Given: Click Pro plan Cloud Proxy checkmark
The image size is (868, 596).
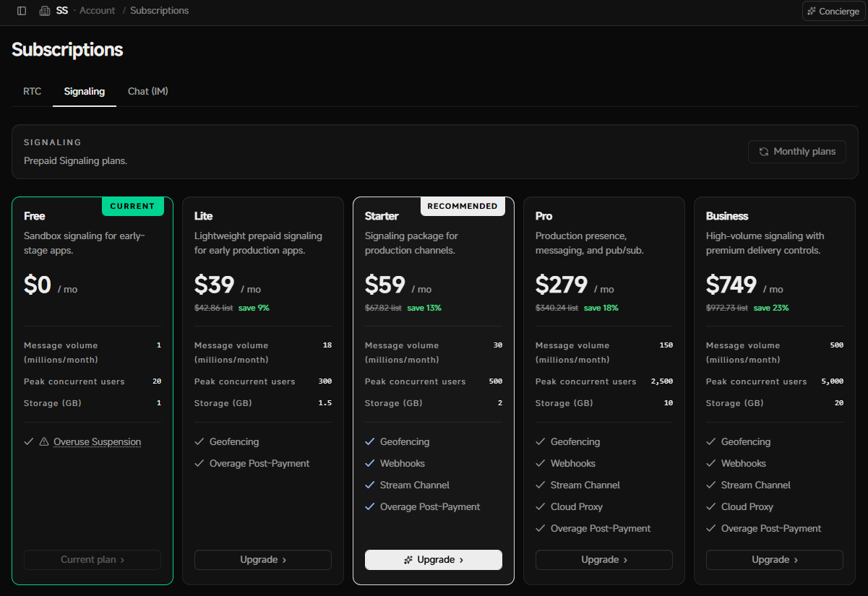Looking at the screenshot, I should tap(540, 507).
